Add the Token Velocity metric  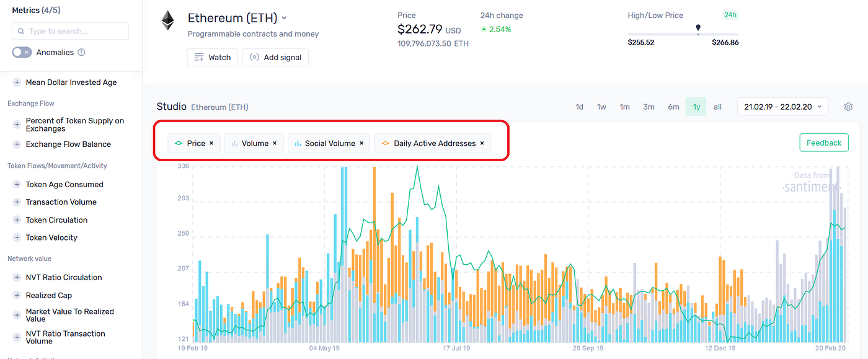tap(17, 237)
